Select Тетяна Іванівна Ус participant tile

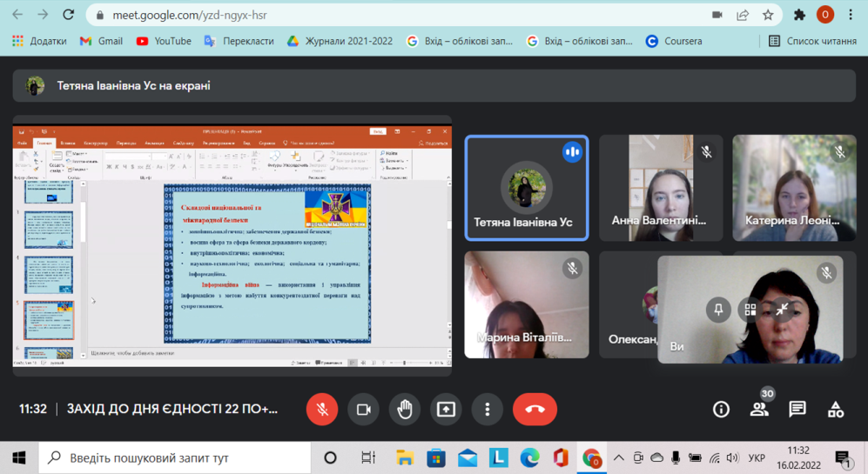[527, 188]
